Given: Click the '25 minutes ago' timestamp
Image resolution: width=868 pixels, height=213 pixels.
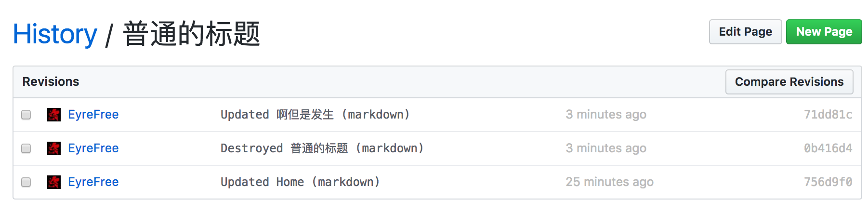Looking at the screenshot, I should coord(609,182).
